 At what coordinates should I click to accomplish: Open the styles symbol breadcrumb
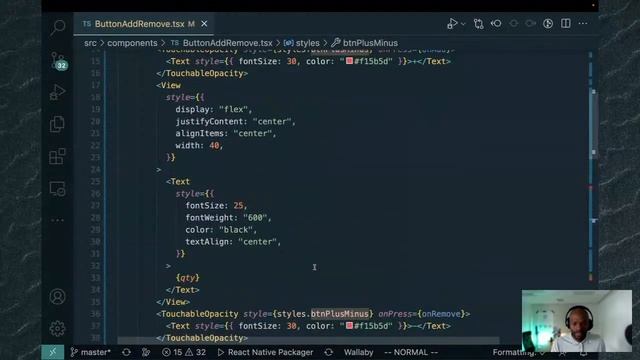coord(302,43)
